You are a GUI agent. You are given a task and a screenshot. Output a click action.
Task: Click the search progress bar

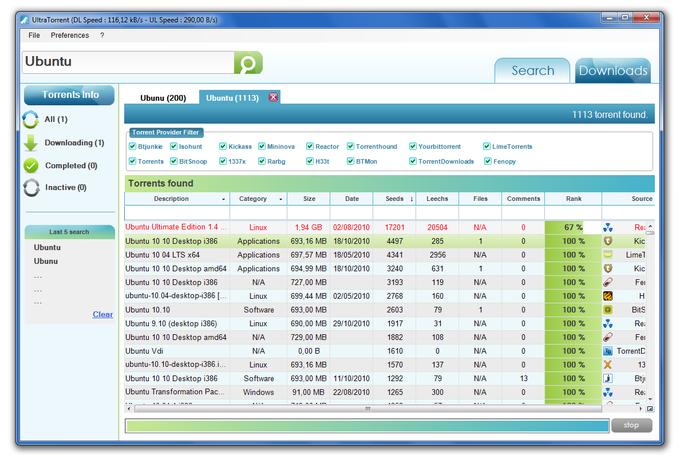coord(367,426)
